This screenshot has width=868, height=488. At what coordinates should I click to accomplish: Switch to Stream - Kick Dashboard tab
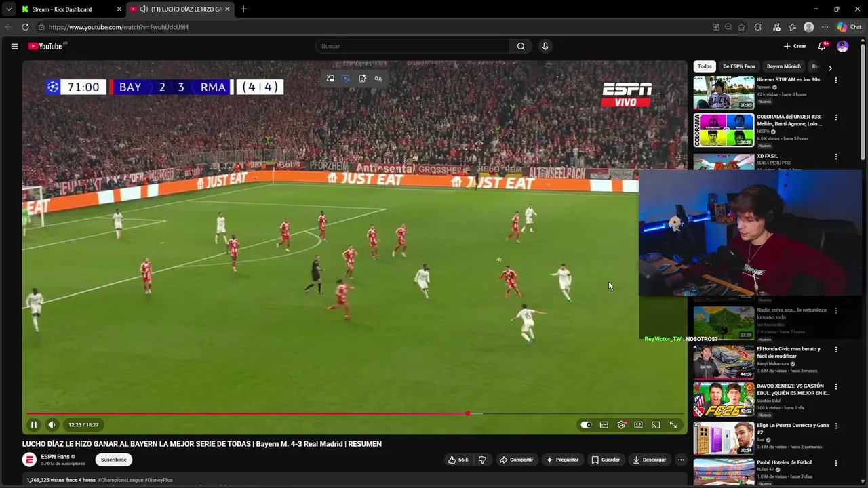coord(66,9)
